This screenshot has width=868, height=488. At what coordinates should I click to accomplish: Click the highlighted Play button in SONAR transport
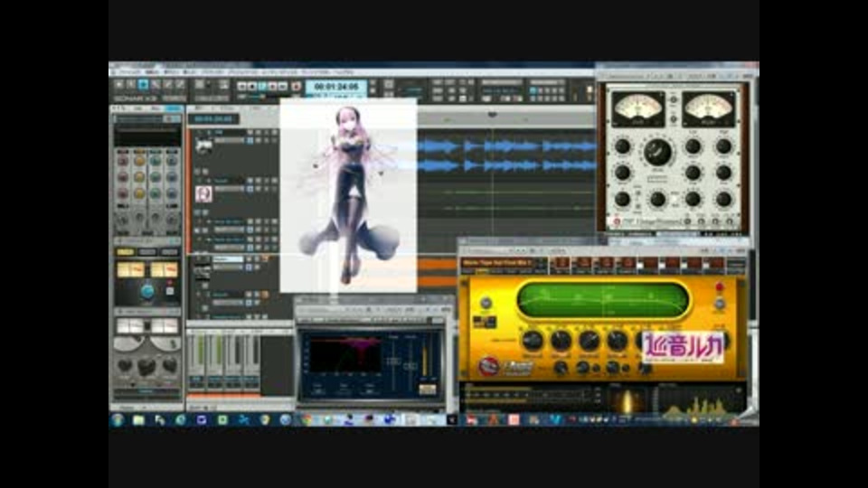[x=262, y=87]
